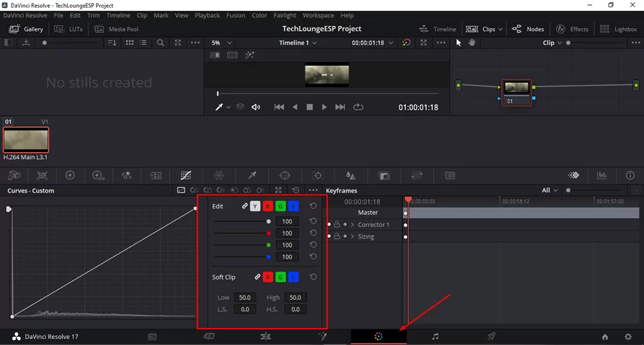Open the Workspace menu
644x345 pixels.
pos(319,15)
